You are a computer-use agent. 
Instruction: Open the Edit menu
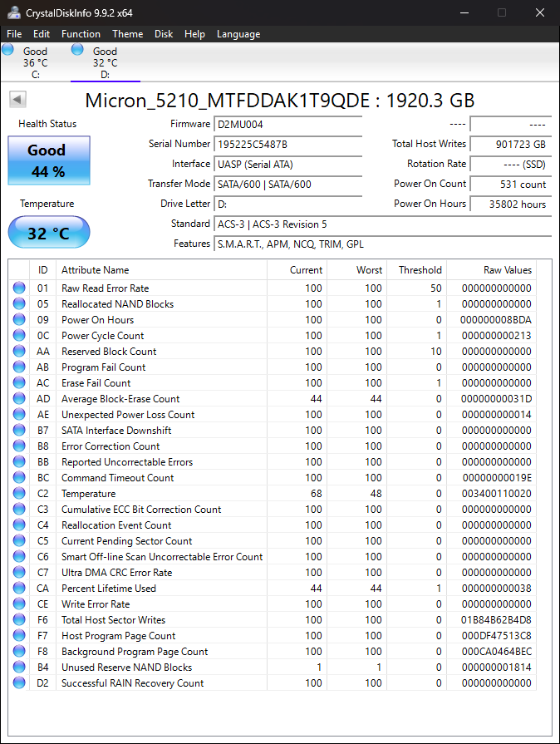(42, 34)
